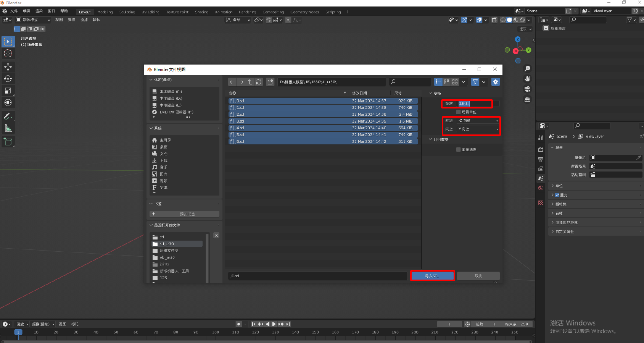Switch file display to horizontal list

tap(447, 82)
